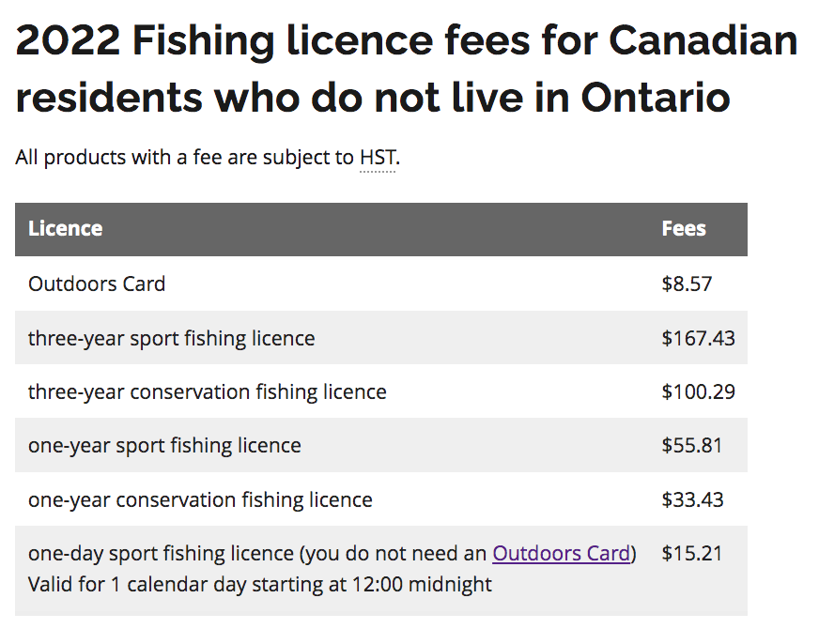Image resolution: width=819 pixels, height=644 pixels.
Task: Click the $8.57 fee value
Action: (687, 284)
